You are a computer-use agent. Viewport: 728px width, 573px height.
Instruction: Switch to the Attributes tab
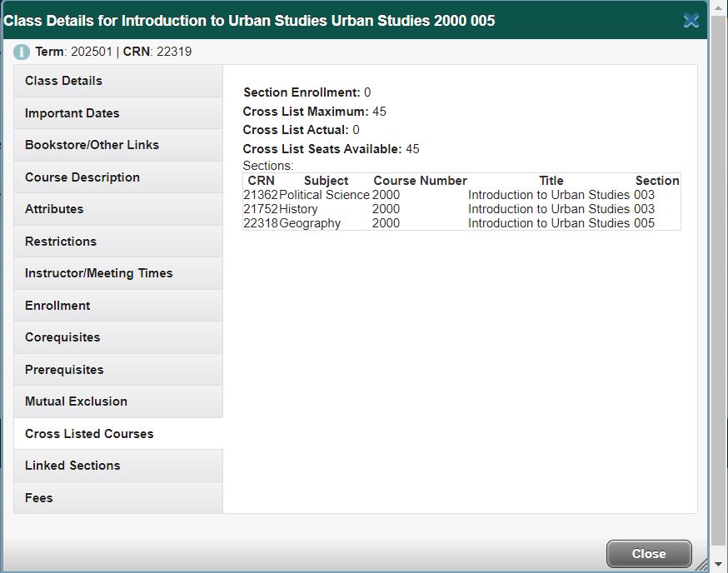(x=118, y=209)
